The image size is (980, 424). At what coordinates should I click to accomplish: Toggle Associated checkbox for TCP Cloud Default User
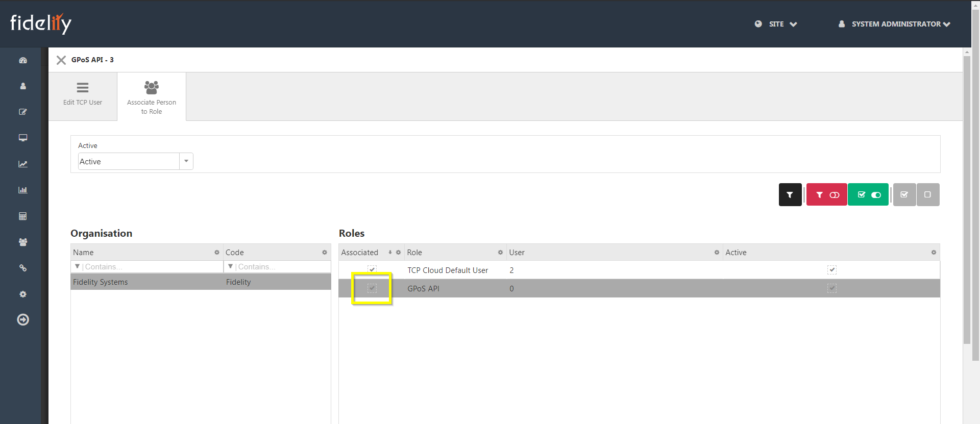point(372,269)
